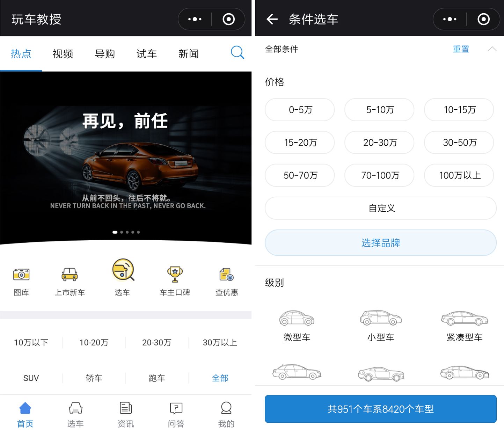Select the 0-5万 price option

300,110
